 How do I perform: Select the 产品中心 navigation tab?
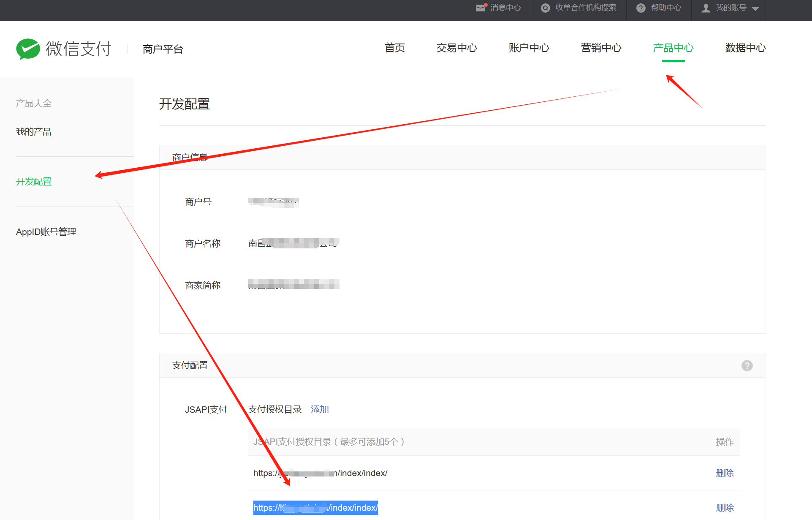673,48
